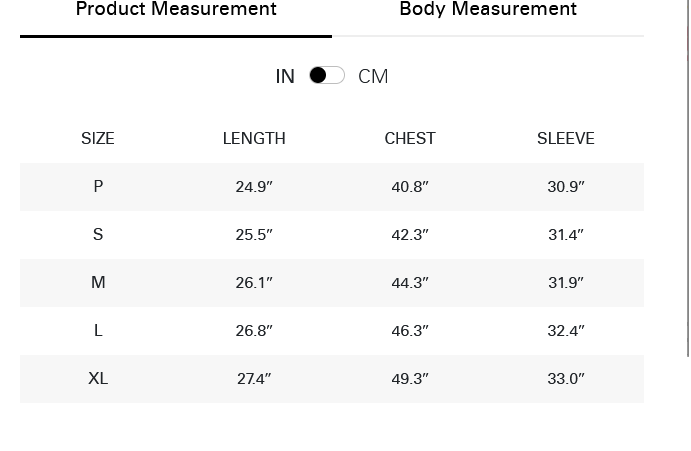Click the 49.3" chest value for XL
This screenshot has width=691, height=451.
[x=410, y=379]
